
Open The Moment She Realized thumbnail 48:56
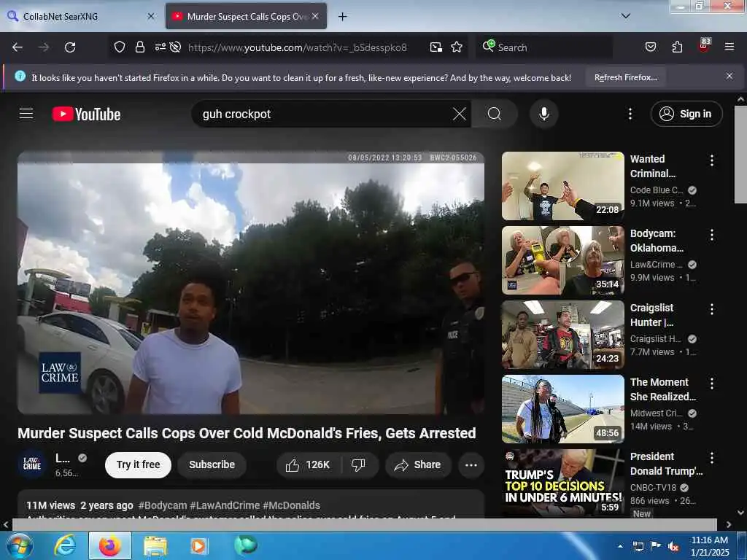click(562, 409)
